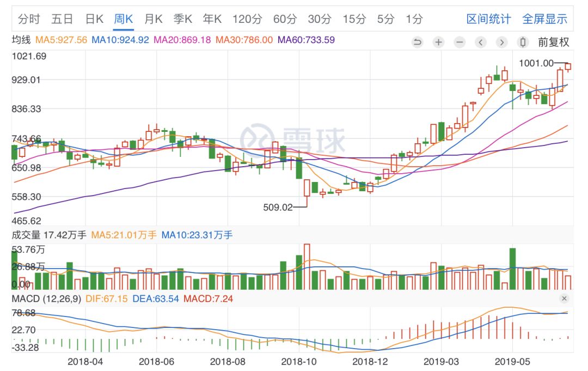Click the reset chart undo icon
Viewport: 588px width, 371px height.
click(418, 42)
